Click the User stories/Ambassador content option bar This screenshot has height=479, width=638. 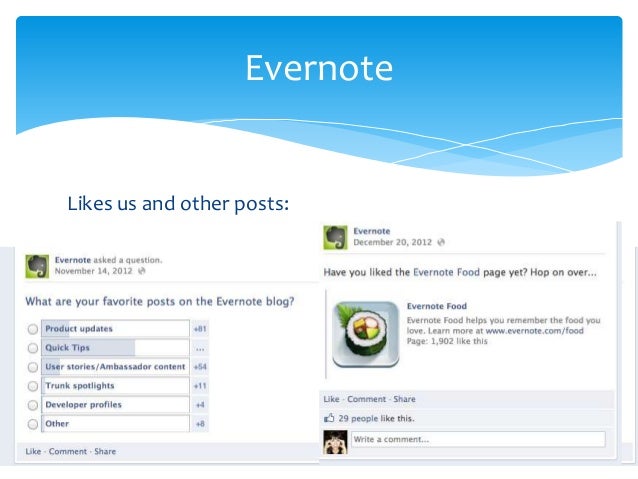[x=116, y=367]
